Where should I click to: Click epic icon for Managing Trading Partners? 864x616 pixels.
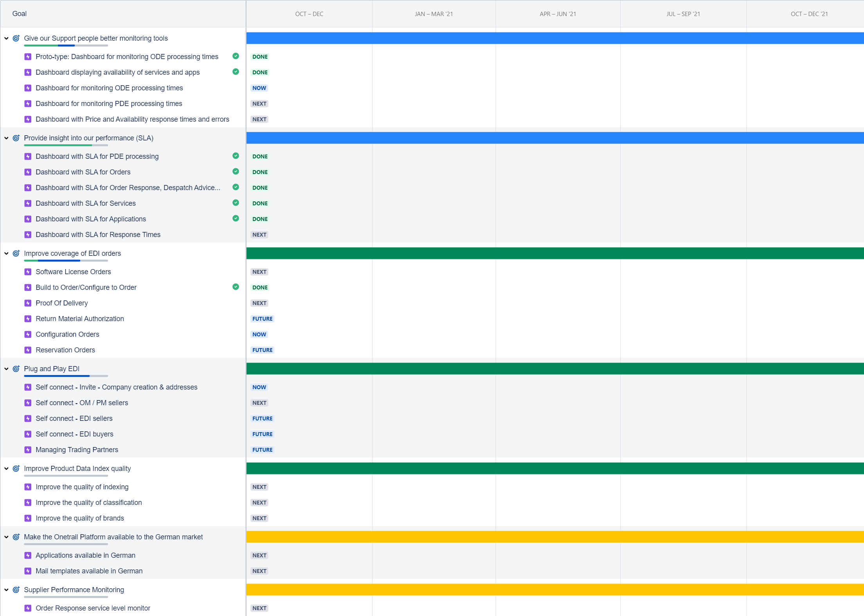[x=28, y=450]
